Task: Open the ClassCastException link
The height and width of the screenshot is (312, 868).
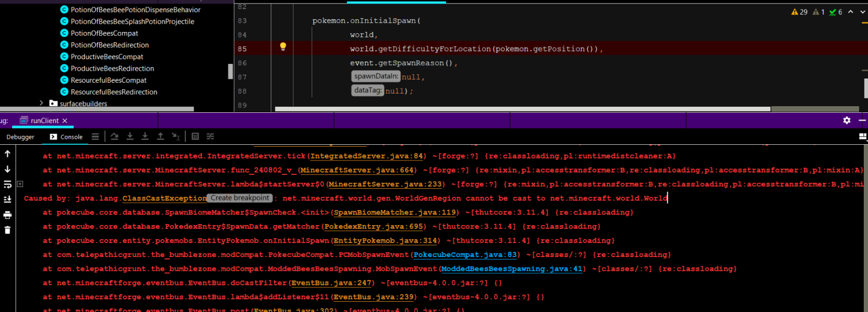Action: tap(165, 198)
